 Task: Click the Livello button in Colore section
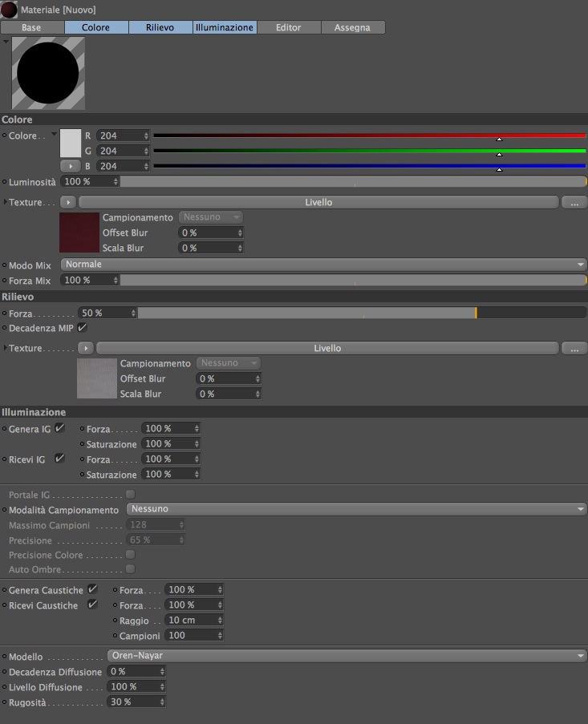(318, 202)
